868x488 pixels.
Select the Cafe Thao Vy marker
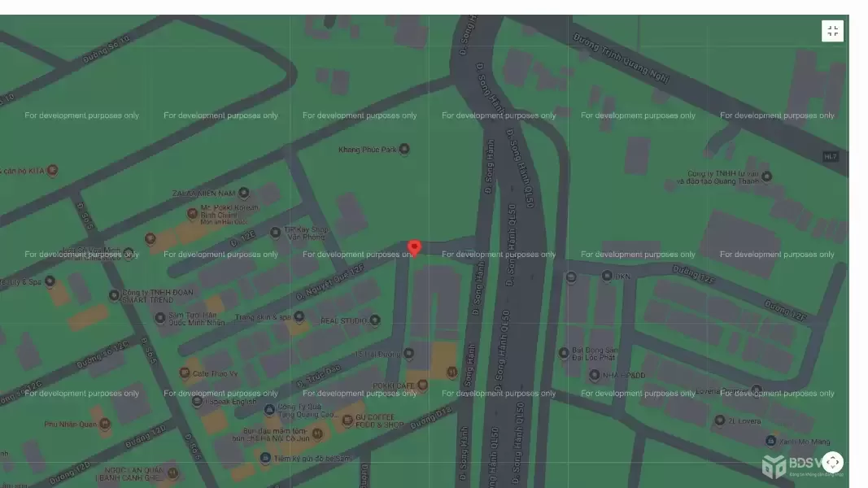coord(185,373)
